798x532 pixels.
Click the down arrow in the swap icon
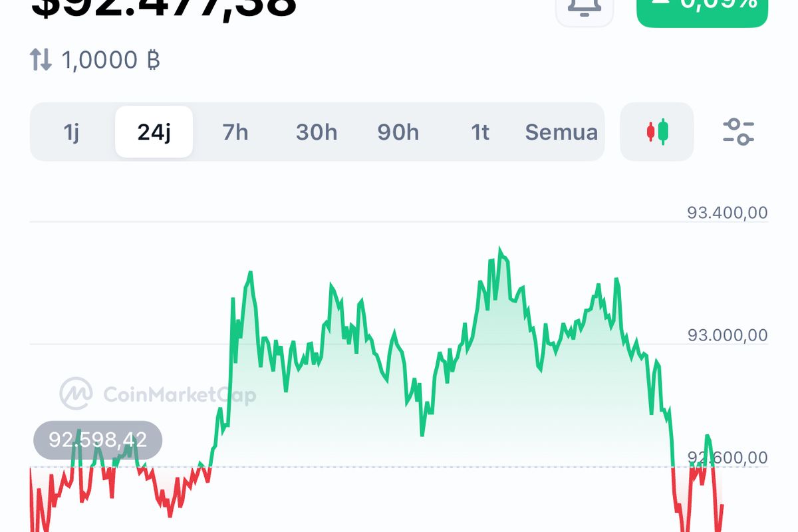pos(45,59)
